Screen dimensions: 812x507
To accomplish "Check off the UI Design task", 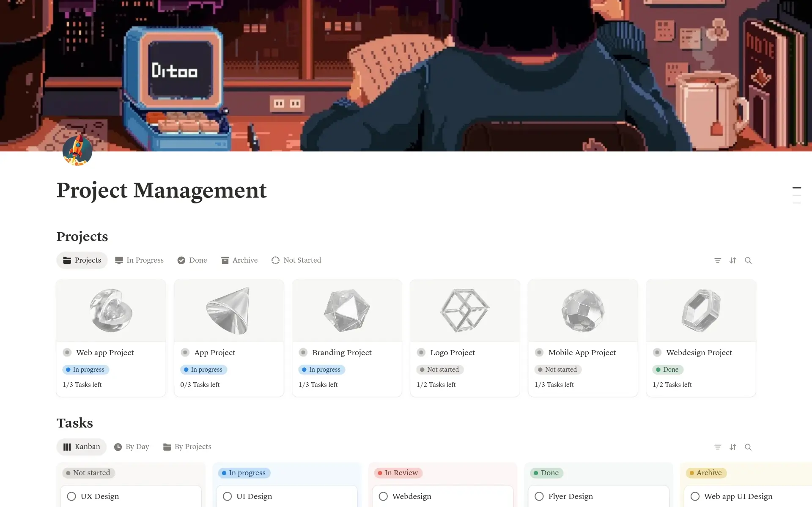I will tap(228, 496).
